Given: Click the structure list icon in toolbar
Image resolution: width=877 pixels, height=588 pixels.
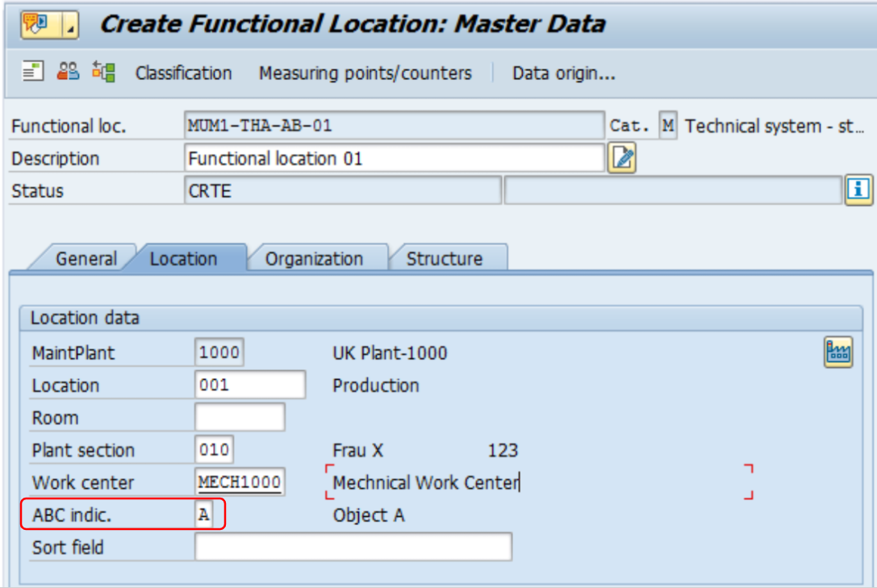Looking at the screenshot, I should click(x=104, y=72).
